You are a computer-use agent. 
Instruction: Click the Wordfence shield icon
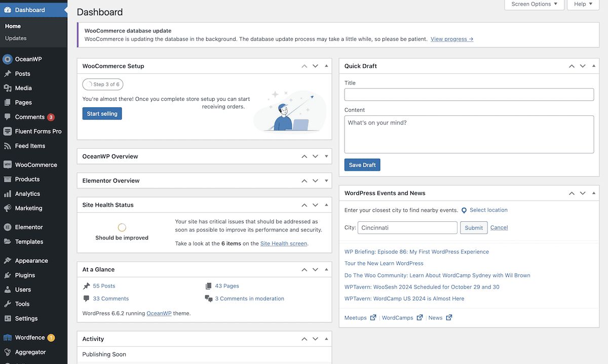pos(8,338)
